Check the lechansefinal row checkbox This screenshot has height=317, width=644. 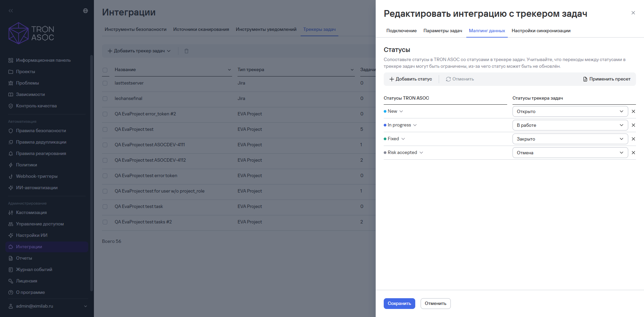[x=105, y=99]
